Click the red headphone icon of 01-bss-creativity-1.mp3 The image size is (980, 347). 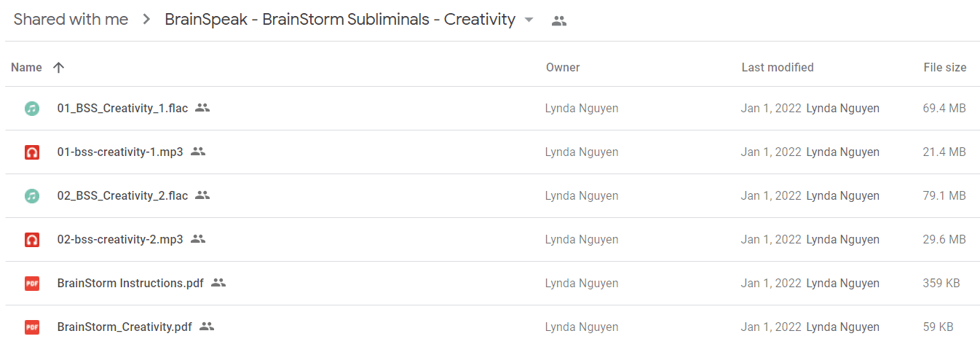coord(31,152)
